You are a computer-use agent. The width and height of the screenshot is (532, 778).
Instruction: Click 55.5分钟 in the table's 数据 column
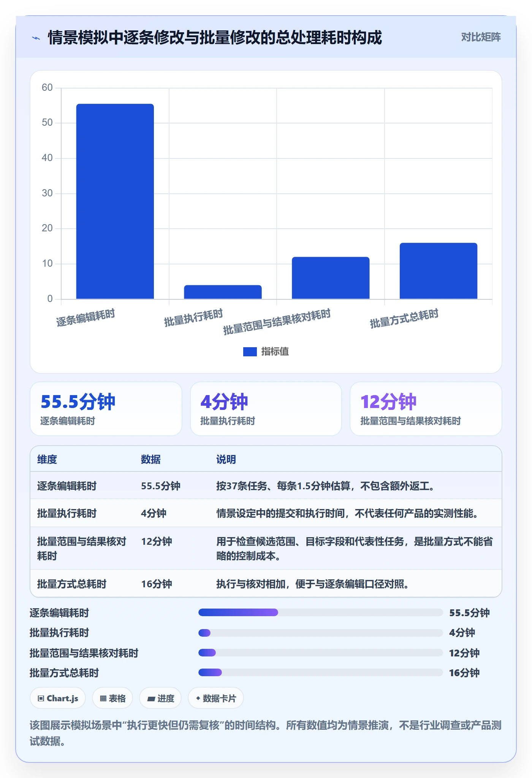coord(161,486)
